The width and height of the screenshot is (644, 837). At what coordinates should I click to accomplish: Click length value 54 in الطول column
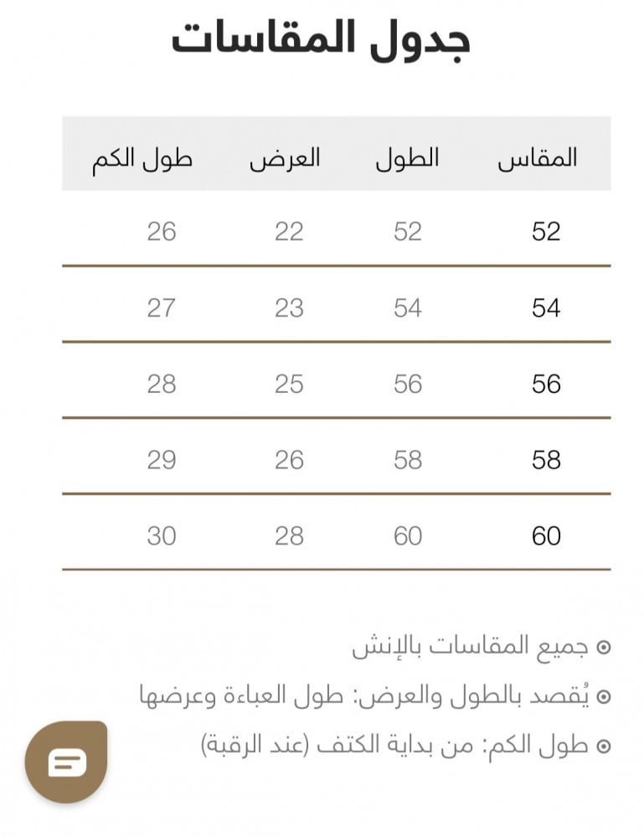coord(408,308)
